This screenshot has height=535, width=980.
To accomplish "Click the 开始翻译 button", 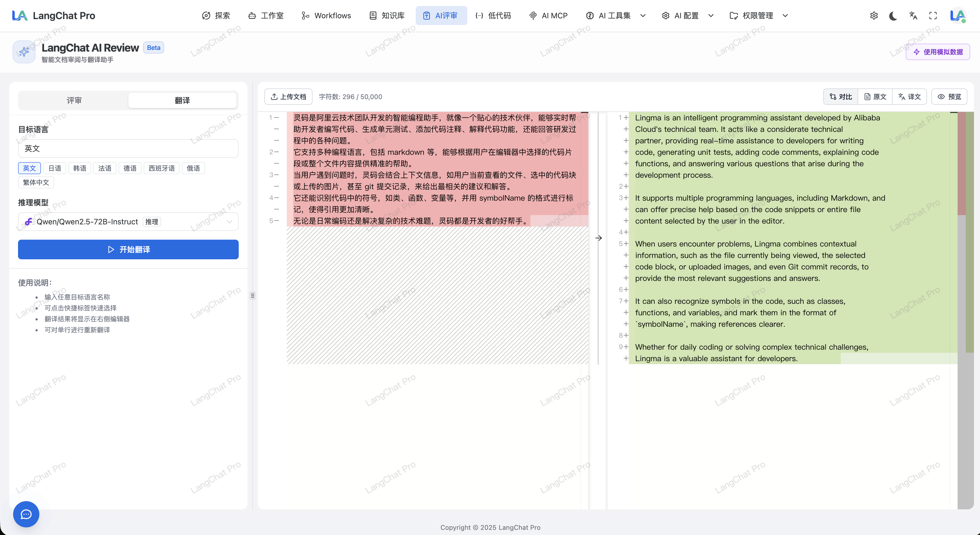I will tap(128, 249).
